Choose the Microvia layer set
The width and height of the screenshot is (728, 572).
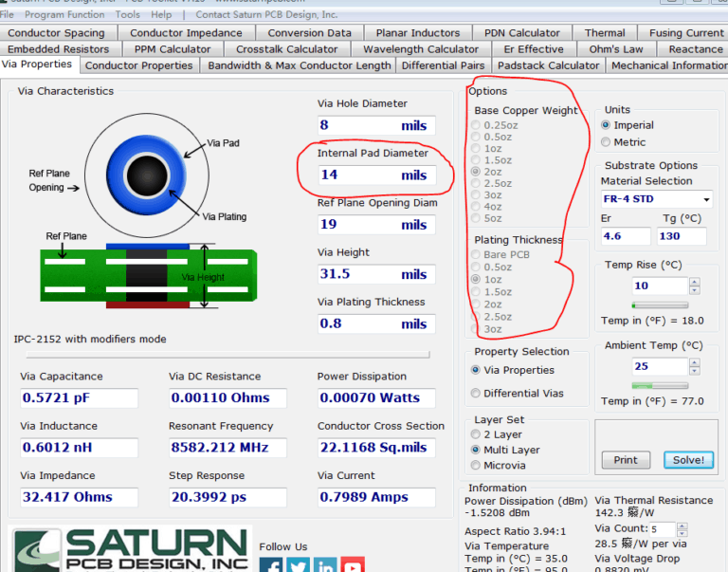476,465
